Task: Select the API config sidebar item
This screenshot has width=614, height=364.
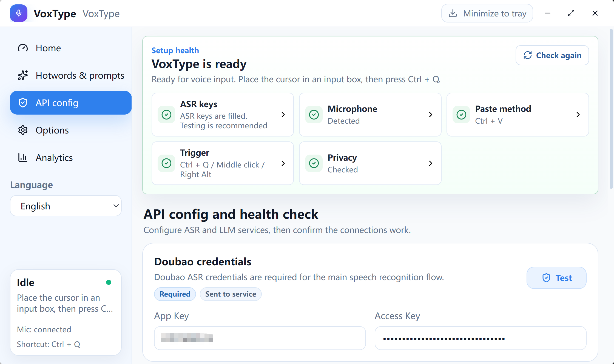Action: [71, 103]
